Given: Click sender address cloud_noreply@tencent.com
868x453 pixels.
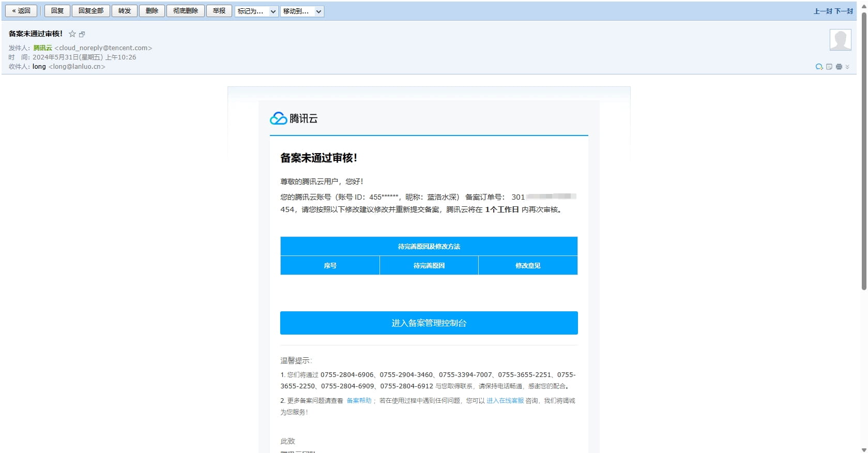Looking at the screenshot, I should [103, 48].
